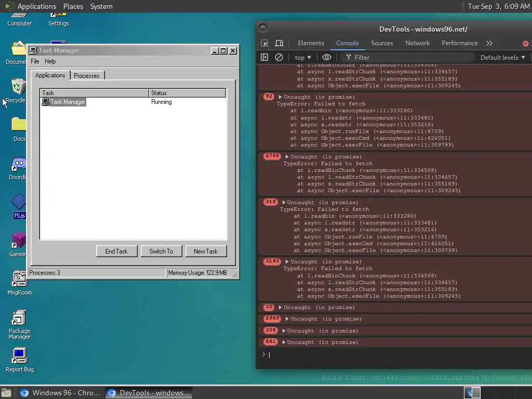Switch to the Windows 96 - Chrome taskbar entry
Viewport: 532px width, 399px height.
tap(60, 393)
